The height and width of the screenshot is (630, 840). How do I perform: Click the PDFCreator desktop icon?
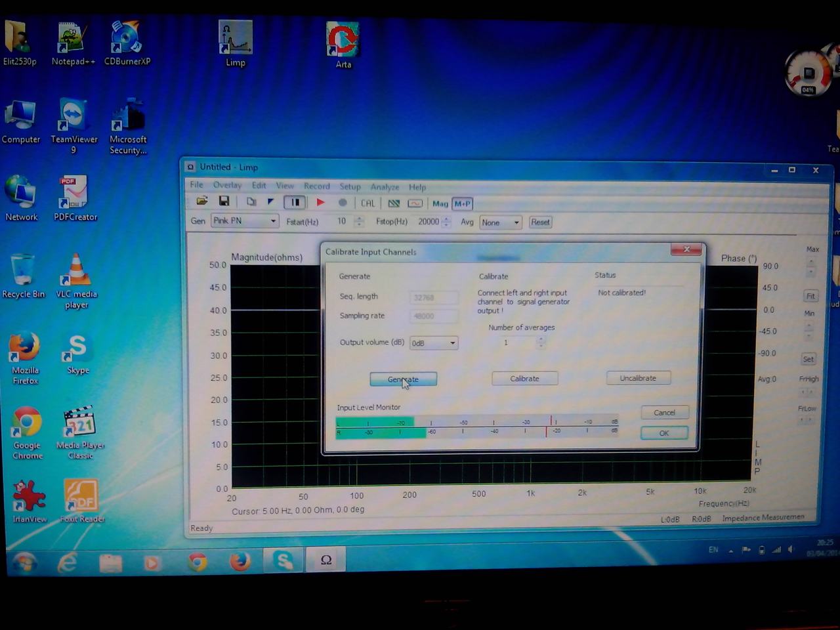(x=75, y=198)
